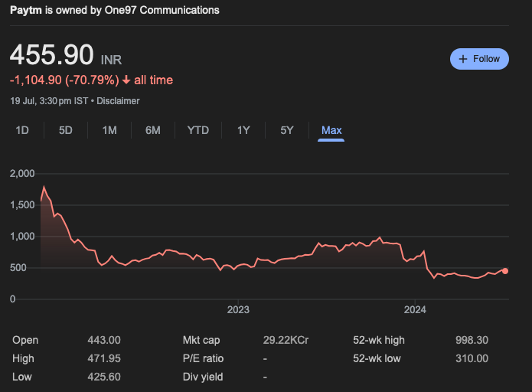Select the 6M range tab
Screen dimensions: 532x392
pyautogui.click(x=153, y=130)
